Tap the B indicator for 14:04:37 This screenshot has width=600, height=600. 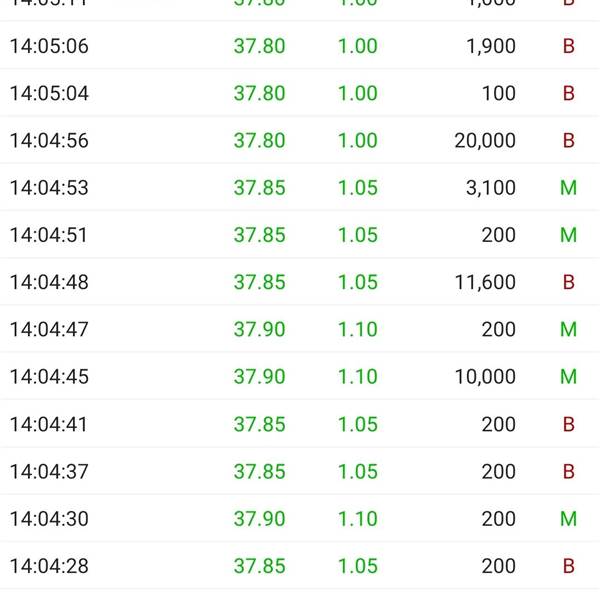click(569, 471)
